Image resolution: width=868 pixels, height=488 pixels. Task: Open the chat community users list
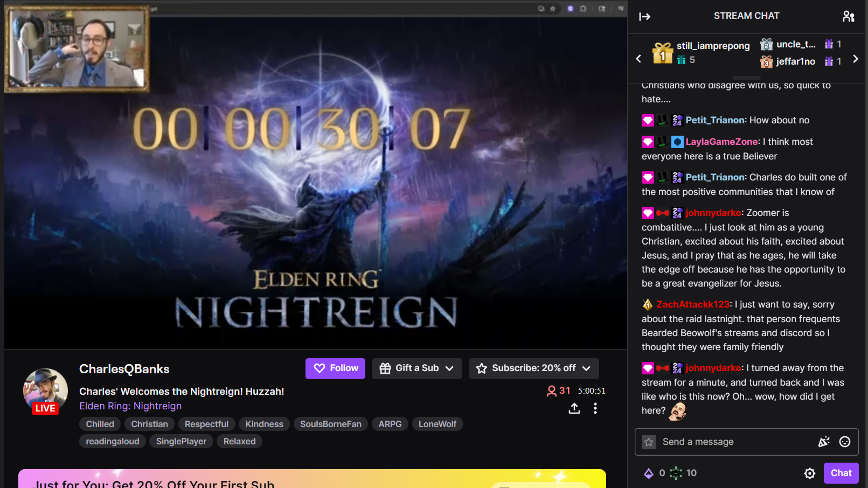(x=849, y=17)
